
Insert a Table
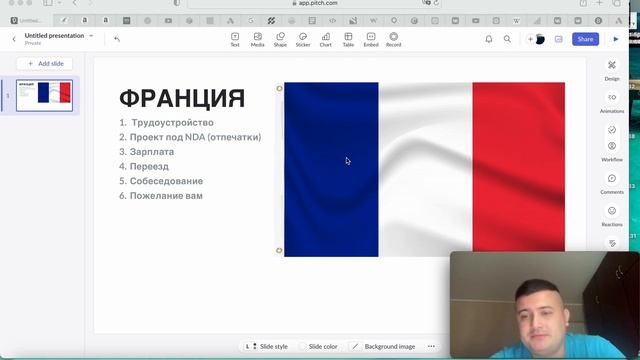point(348,40)
